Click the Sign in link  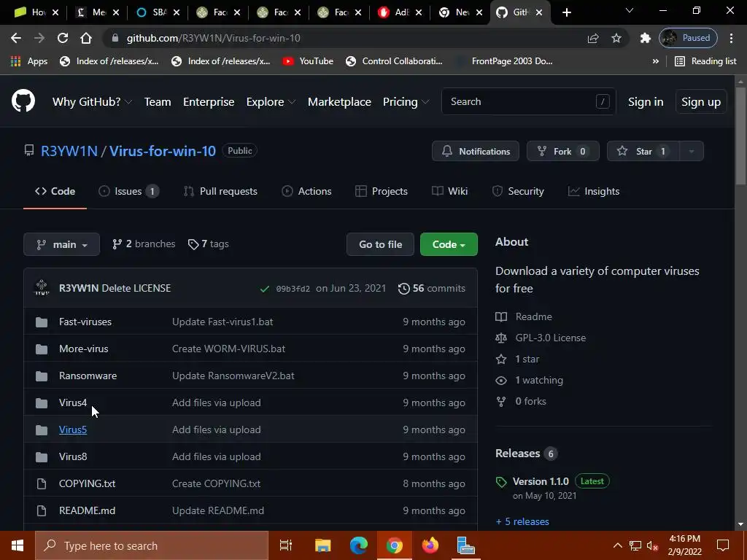pyautogui.click(x=646, y=101)
